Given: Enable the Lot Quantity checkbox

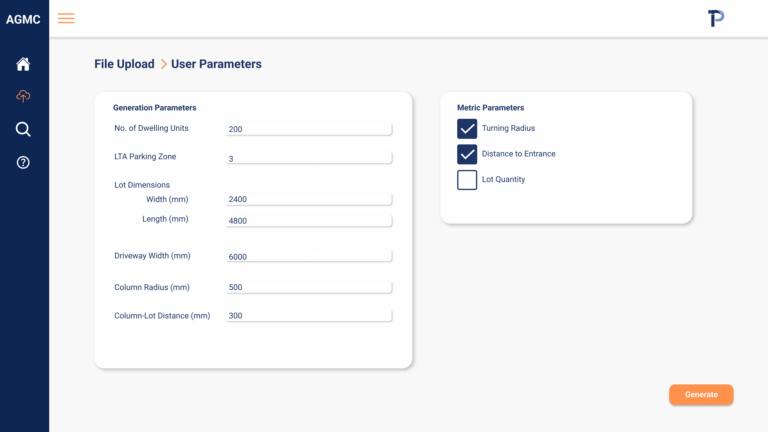Looking at the screenshot, I should click(467, 180).
